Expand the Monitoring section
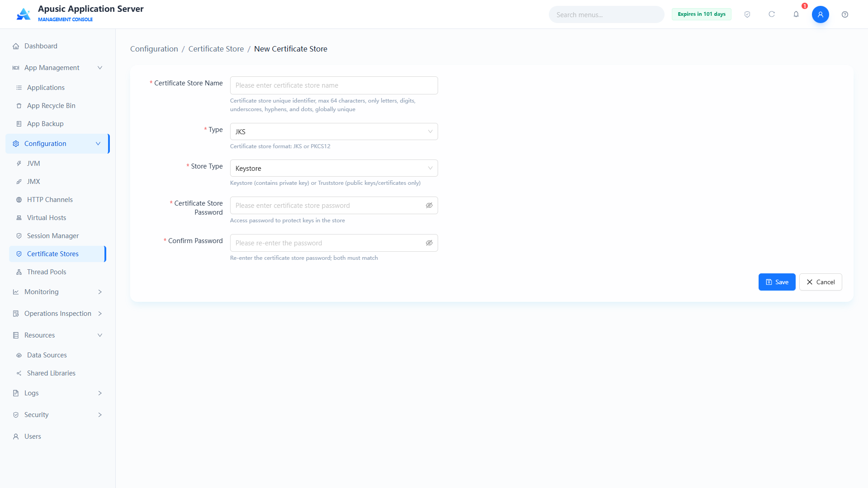868x488 pixels. point(57,292)
